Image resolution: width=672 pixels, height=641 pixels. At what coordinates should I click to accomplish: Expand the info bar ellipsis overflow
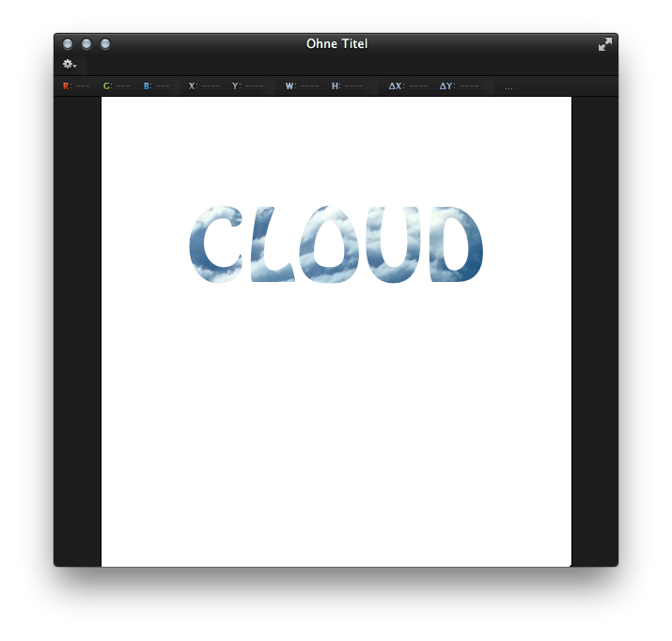(x=508, y=86)
